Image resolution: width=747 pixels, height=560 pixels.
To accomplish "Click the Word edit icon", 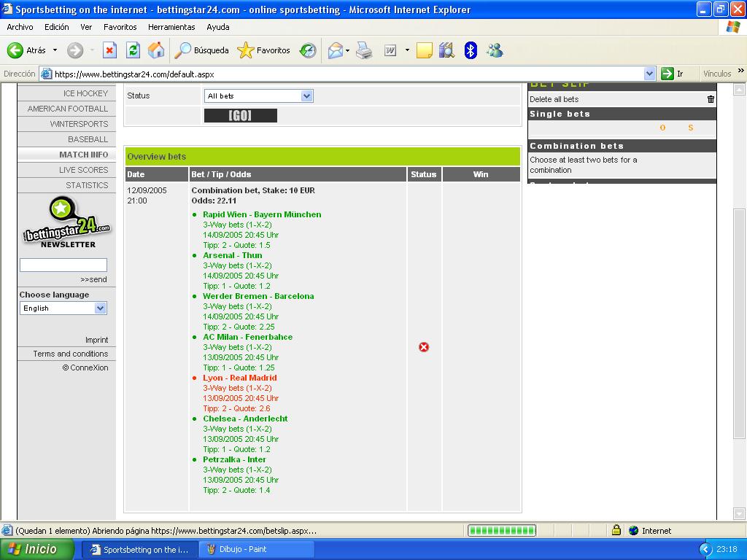I will click(x=390, y=50).
